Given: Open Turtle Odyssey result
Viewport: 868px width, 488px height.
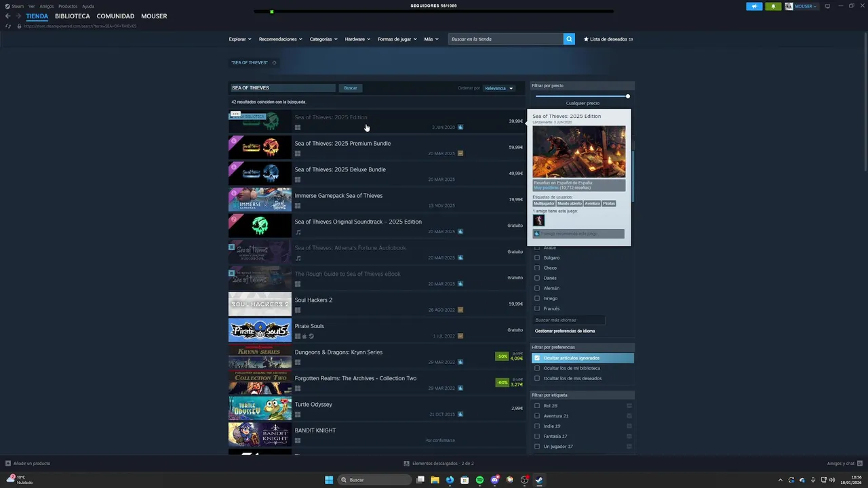Looking at the screenshot, I should [376, 409].
